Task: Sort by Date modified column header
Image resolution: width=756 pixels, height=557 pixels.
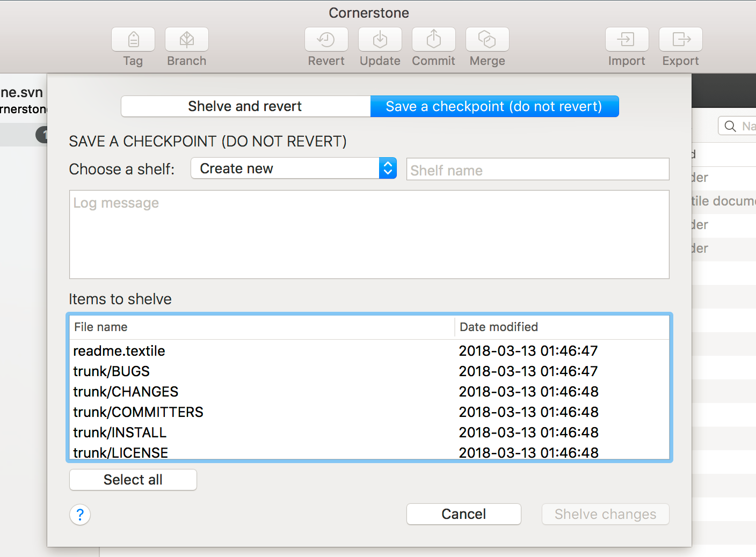Action: tap(562, 327)
